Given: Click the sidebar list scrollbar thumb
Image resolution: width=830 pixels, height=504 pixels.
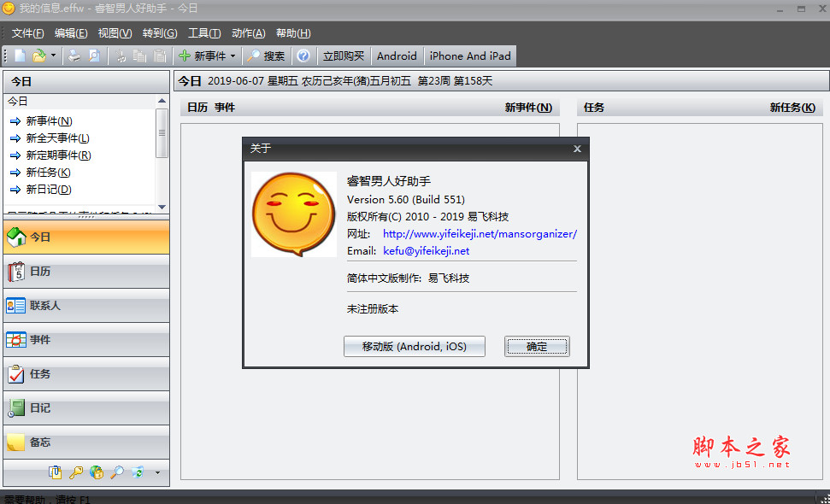Looking at the screenshot, I should (162, 132).
